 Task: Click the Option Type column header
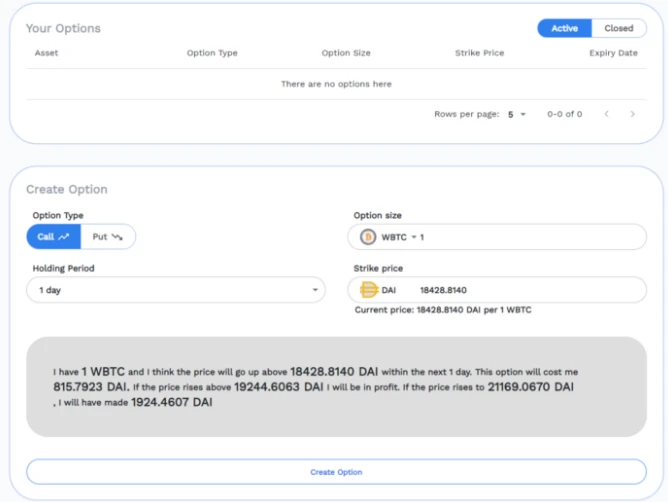click(212, 53)
